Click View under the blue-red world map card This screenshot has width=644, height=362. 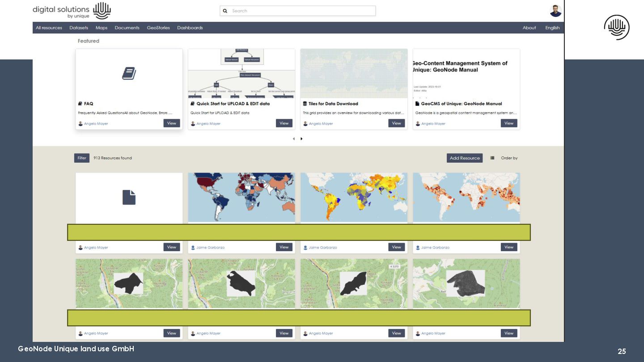[x=284, y=247]
